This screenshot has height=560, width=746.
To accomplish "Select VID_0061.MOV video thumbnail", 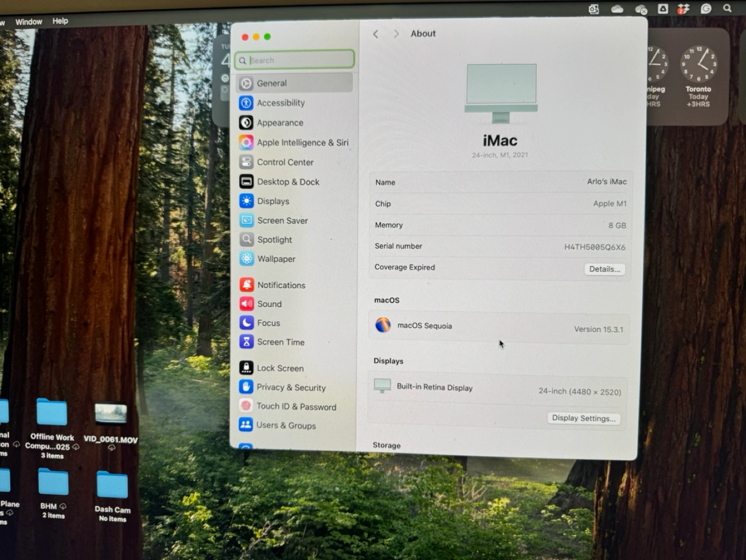I will coord(111,414).
